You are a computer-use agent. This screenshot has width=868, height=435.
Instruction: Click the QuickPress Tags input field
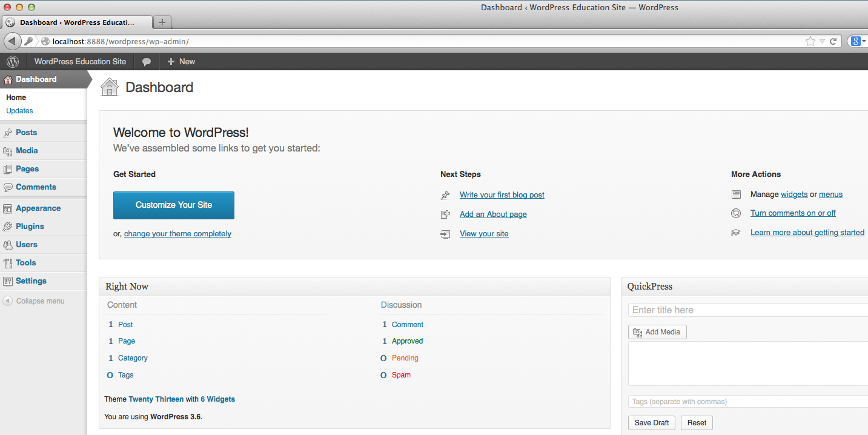point(748,402)
